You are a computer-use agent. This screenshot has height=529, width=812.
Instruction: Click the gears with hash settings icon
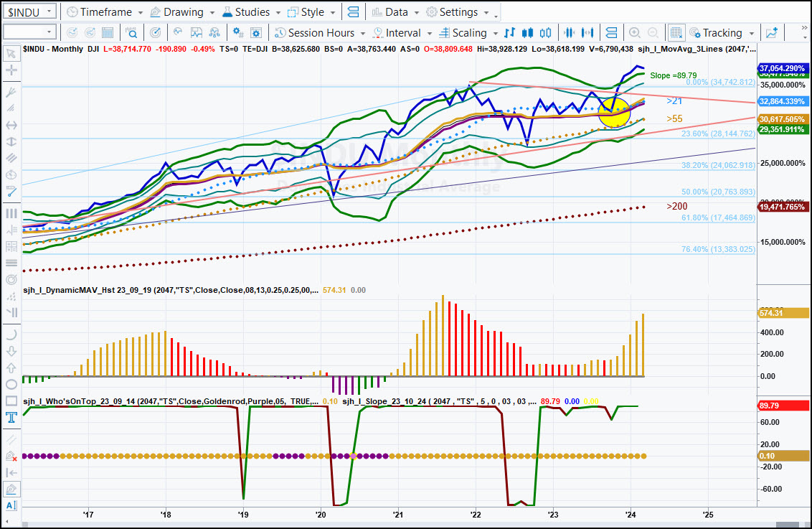[237, 32]
